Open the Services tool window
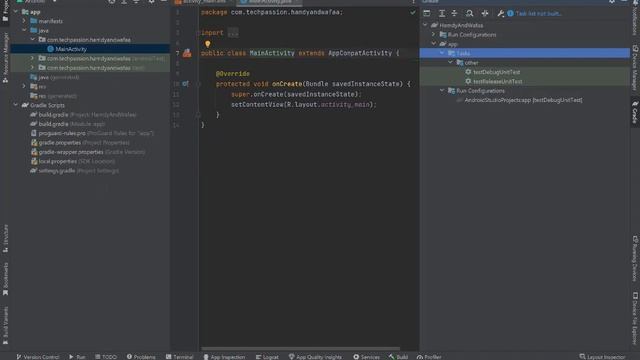The image size is (640, 360). point(366,357)
